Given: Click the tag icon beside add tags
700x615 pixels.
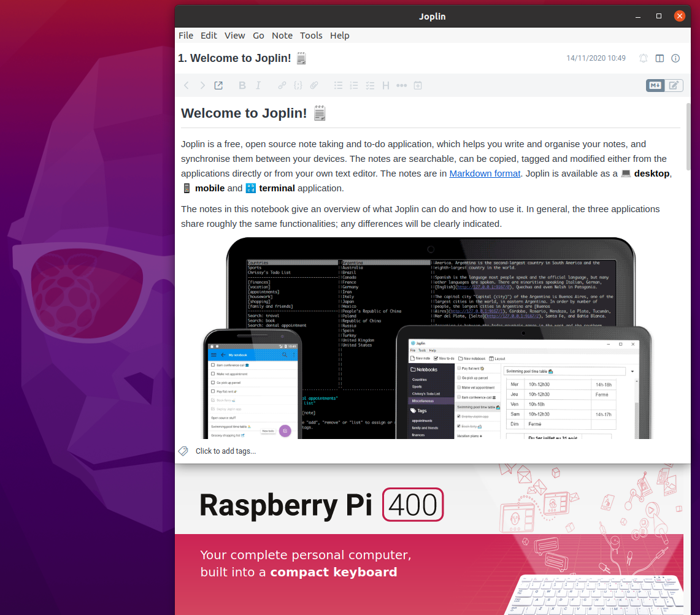Looking at the screenshot, I should (x=183, y=451).
